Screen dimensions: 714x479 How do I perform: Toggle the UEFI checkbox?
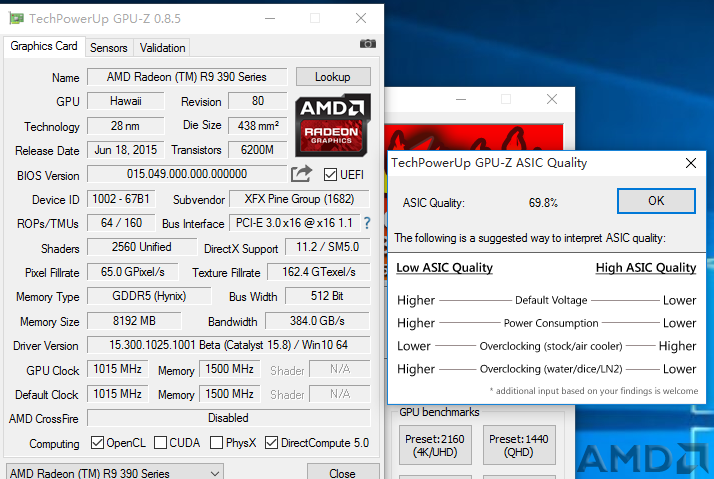(330, 174)
